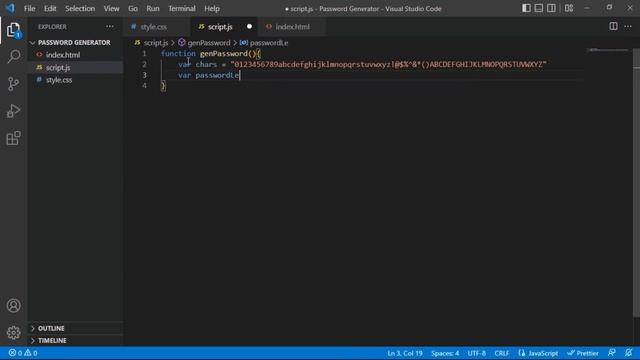Click CRLF end of line selector
The image size is (640, 360).
tap(502, 353)
